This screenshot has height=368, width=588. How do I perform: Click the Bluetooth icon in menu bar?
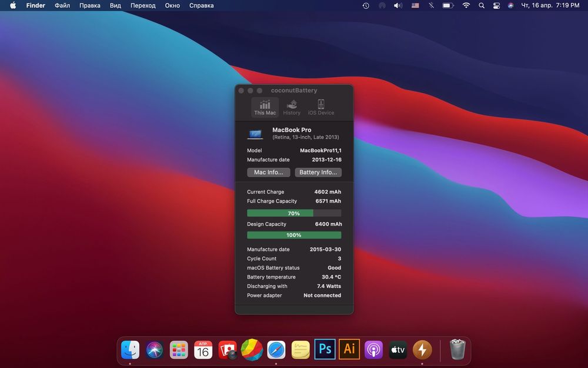pyautogui.click(x=431, y=5)
